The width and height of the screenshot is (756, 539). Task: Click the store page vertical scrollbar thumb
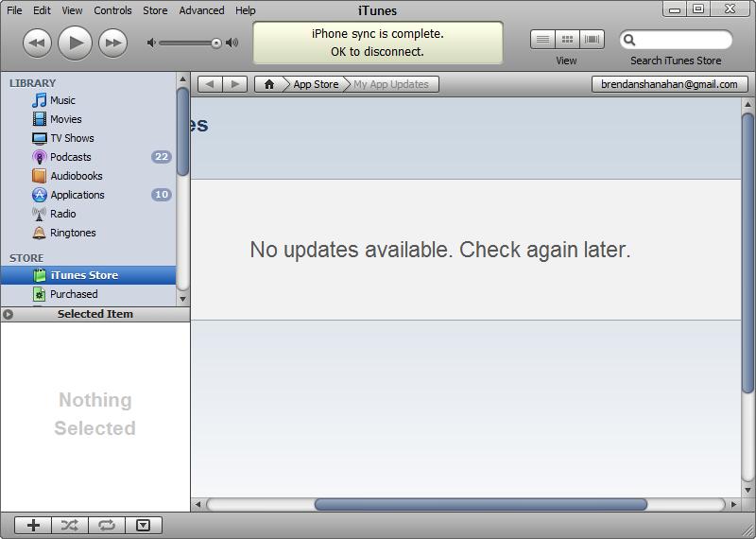[x=747, y=252]
